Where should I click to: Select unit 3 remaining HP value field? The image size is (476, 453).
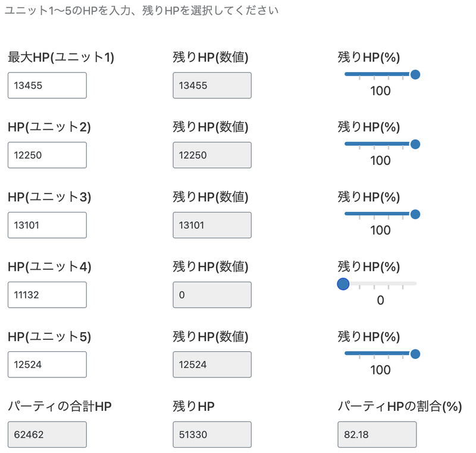[212, 225]
